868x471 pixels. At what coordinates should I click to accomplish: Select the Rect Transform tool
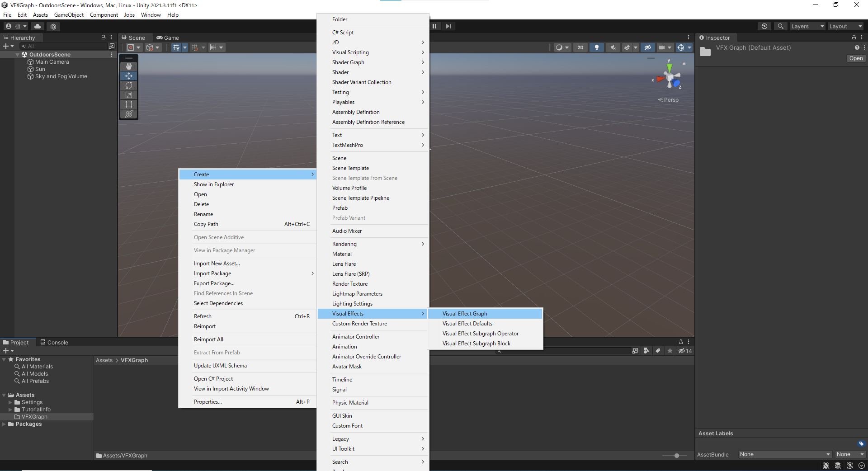point(129,104)
